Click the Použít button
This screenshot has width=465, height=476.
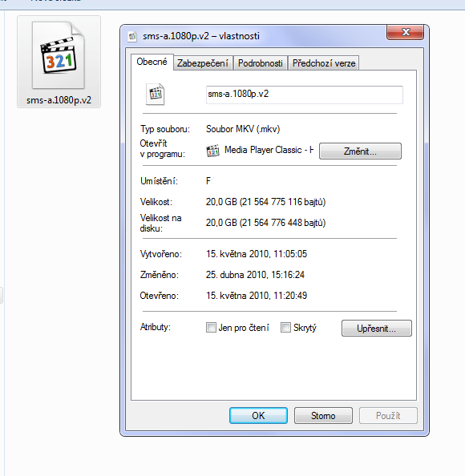pyautogui.click(x=388, y=416)
